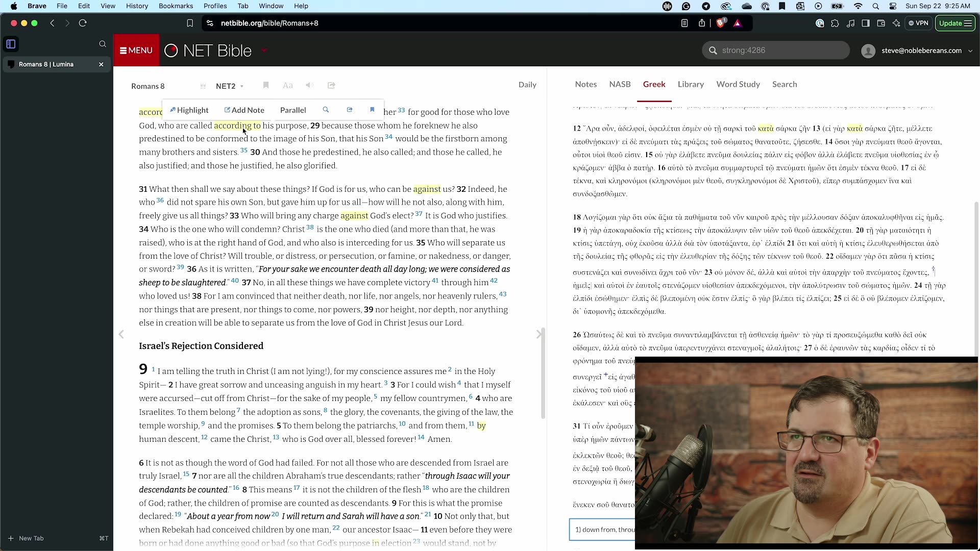Open the Aa font settings icon
Screen dimensions: 980x551
[x=288, y=86]
